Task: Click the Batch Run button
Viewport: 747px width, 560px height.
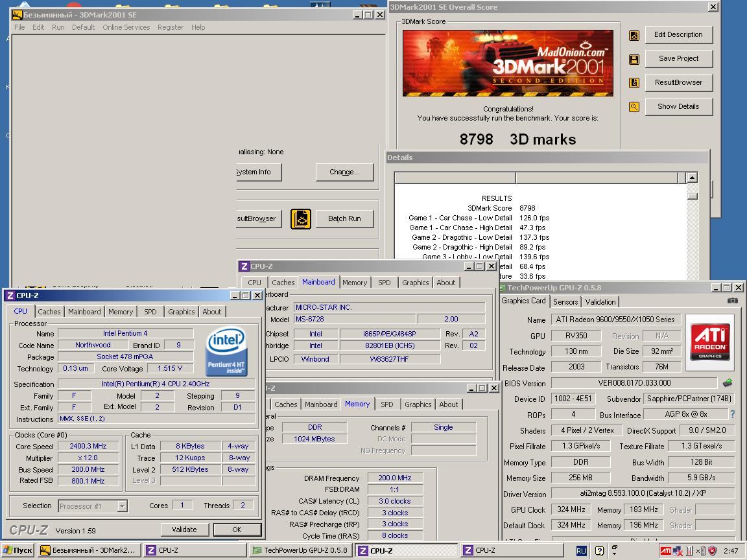Action: (344, 218)
